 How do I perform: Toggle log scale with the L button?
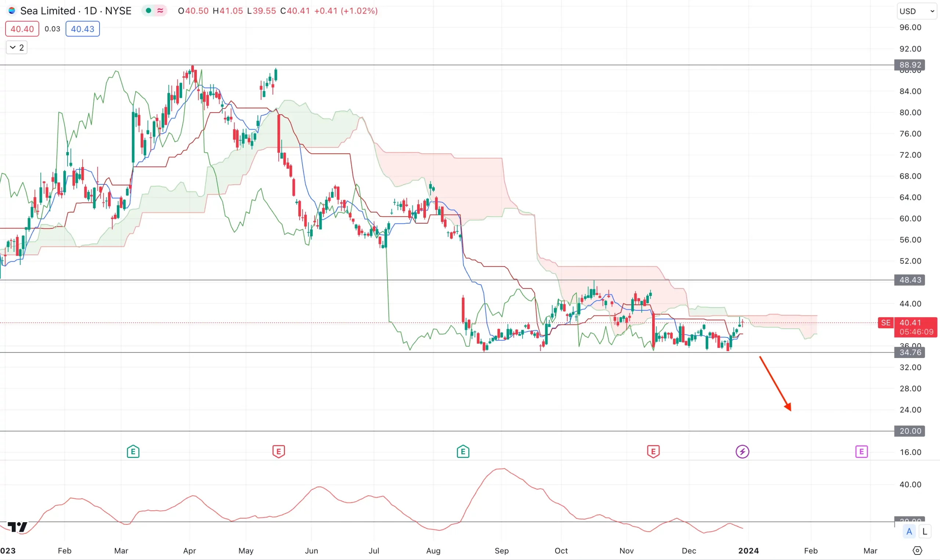coord(925,532)
